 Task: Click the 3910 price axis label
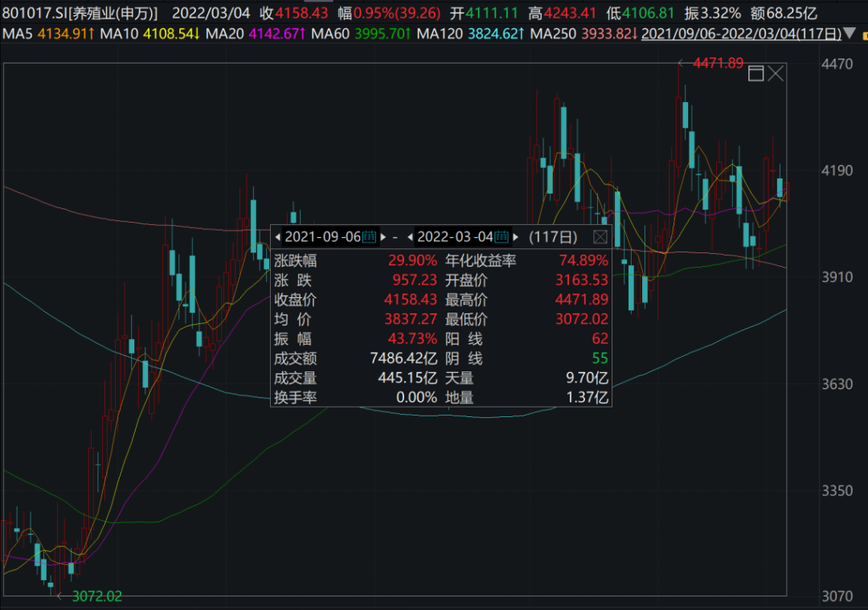tap(837, 277)
